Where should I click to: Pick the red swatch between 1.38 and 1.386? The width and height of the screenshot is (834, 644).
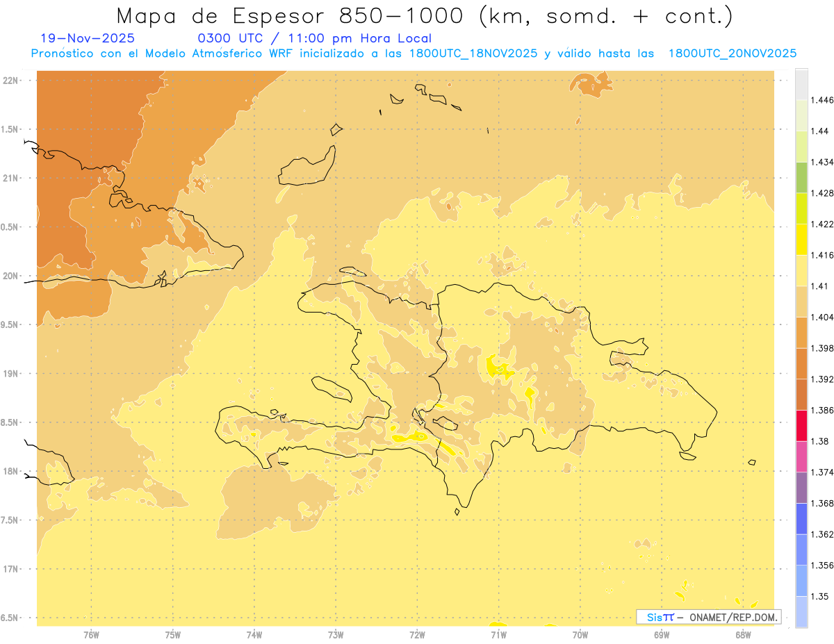801,425
